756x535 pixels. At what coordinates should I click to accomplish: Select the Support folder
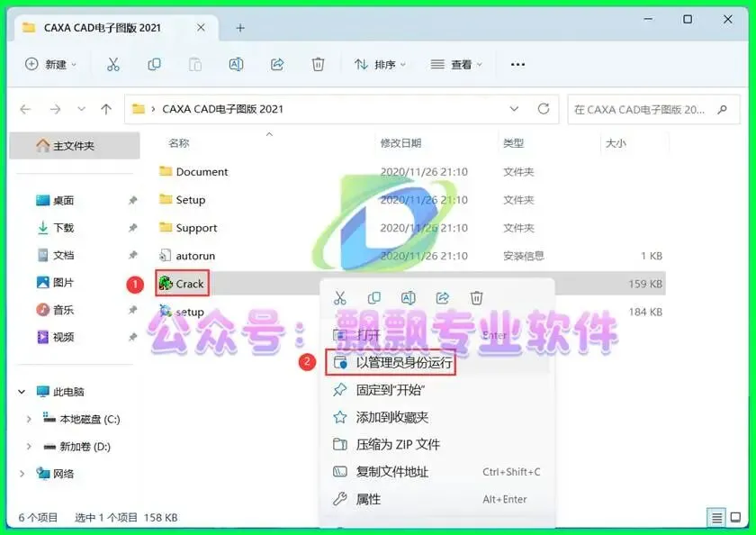188,228
